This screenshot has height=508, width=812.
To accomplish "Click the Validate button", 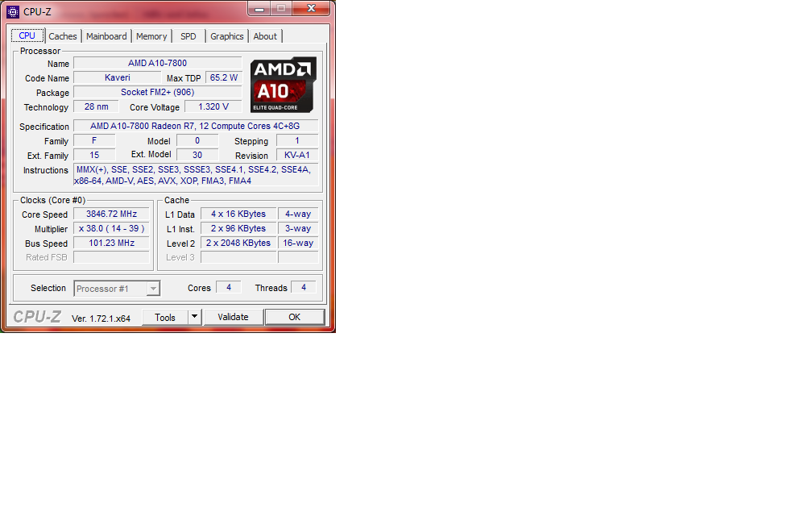I will [233, 317].
